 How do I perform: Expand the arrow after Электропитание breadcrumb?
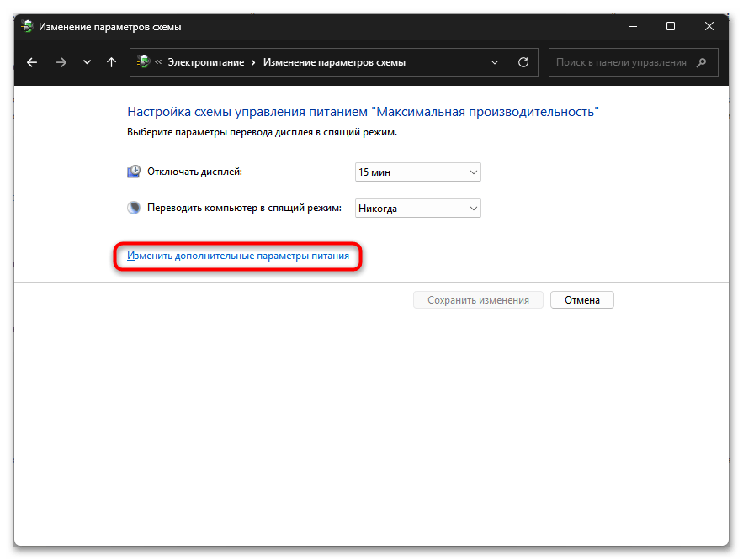pos(253,62)
